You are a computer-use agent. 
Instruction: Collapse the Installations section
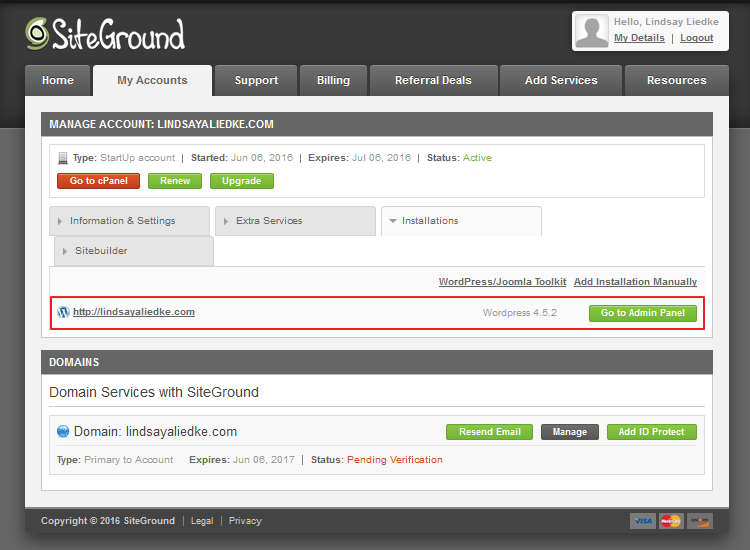(x=461, y=221)
